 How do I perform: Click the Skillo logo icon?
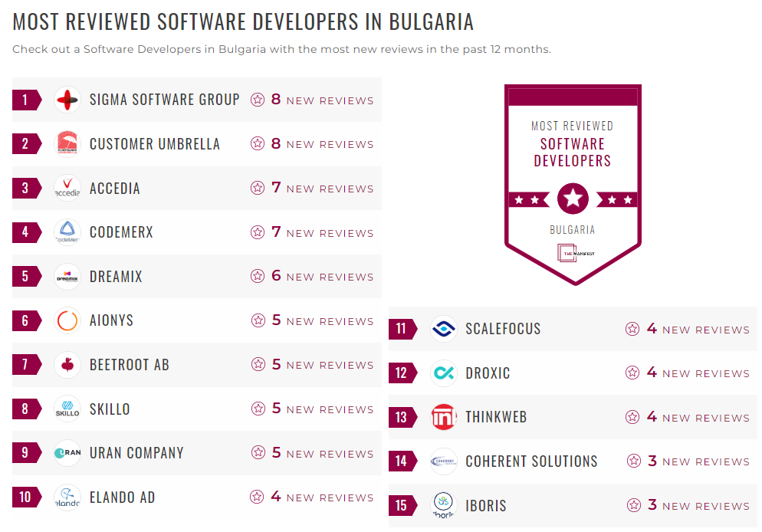(67, 409)
